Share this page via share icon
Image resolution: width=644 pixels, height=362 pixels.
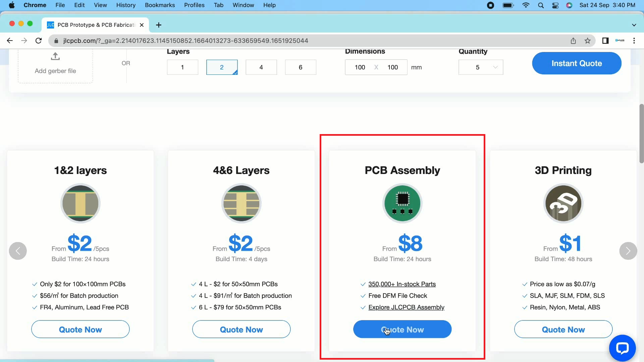[573, 41]
